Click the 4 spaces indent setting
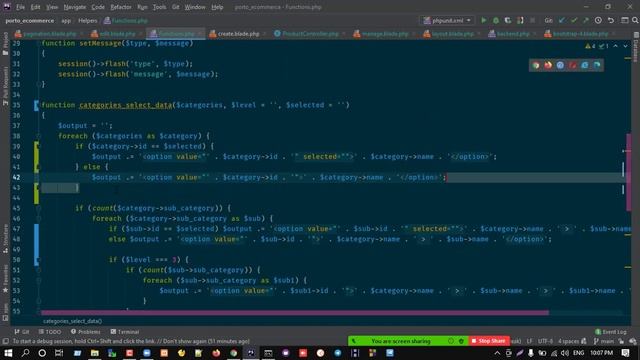The height and width of the screenshot is (360, 640). coord(569,341)
